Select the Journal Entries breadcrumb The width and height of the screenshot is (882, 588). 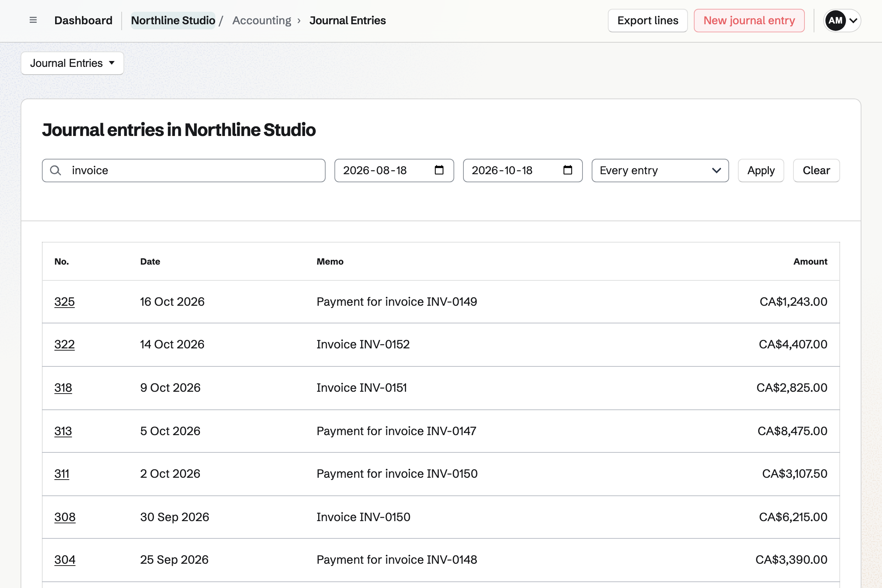(348, 20)
